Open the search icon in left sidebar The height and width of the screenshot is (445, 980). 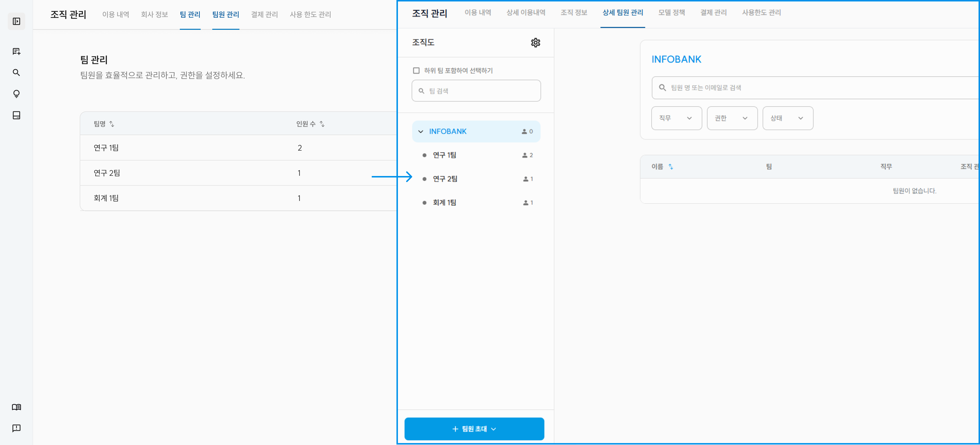pos(16,73)
